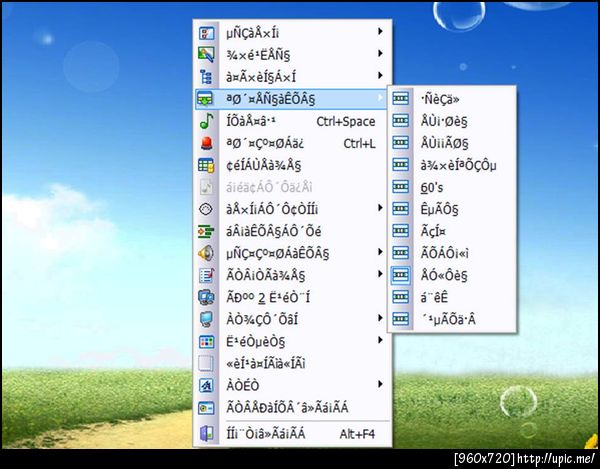This screenshot has width=600, height=469.
Task: Expand arrow beside 'µÑÇ¤Çº¤ØÁàÊÕÂ§' speaker row
Action: pos(380,252)
